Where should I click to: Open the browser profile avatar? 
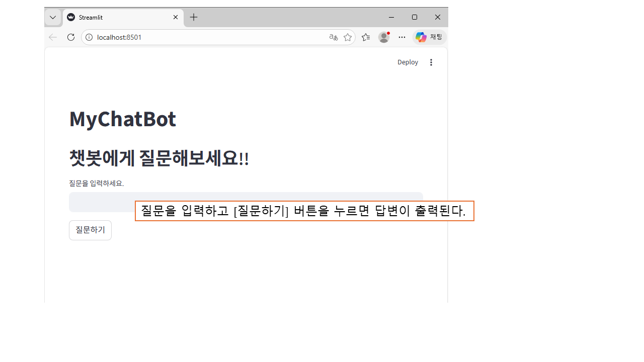[x=384, y=37]
